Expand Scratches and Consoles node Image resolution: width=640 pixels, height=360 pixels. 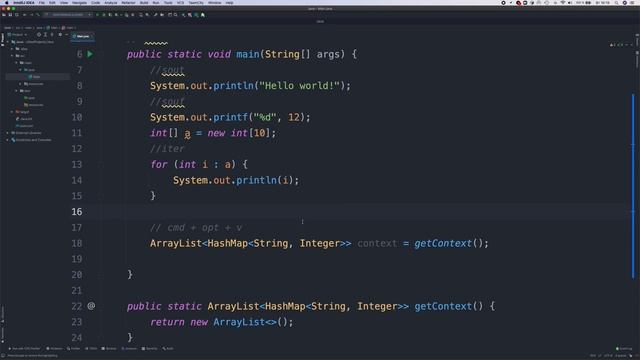coord(7,140)
